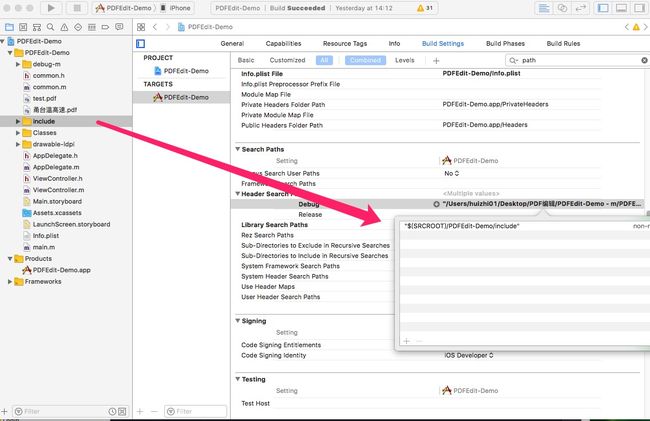Show the assistant editor
This screenshot has height=421, width=650.
[563, 8]
